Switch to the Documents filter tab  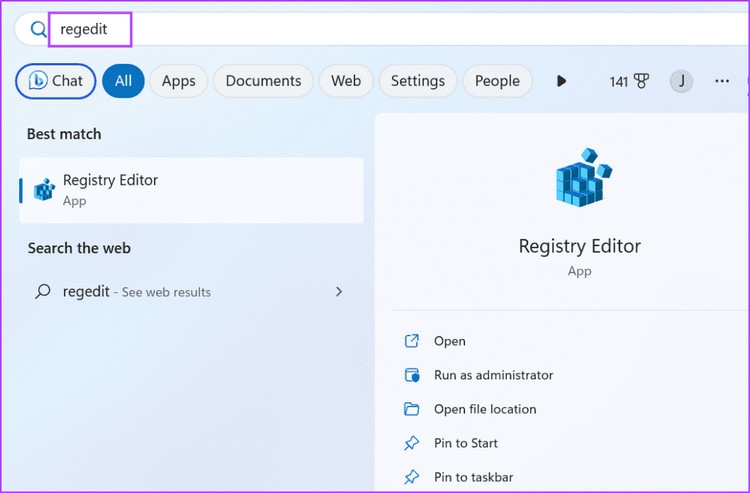click(263, 81)
